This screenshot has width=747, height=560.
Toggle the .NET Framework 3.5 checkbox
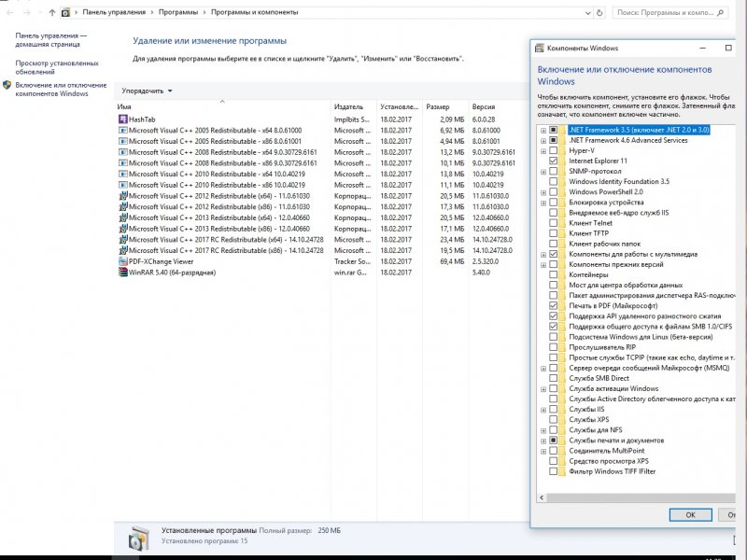pos(553,130)
